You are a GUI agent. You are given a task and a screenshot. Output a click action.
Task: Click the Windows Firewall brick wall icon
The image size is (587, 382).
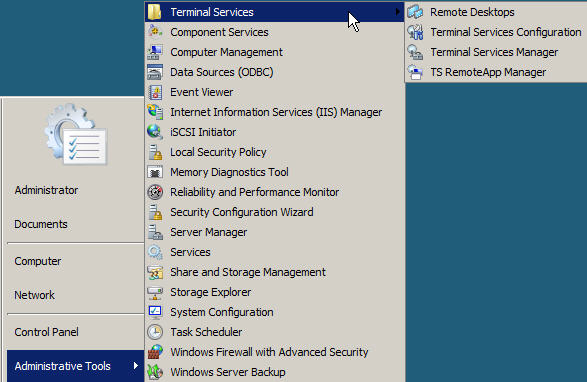pos(155,352)
